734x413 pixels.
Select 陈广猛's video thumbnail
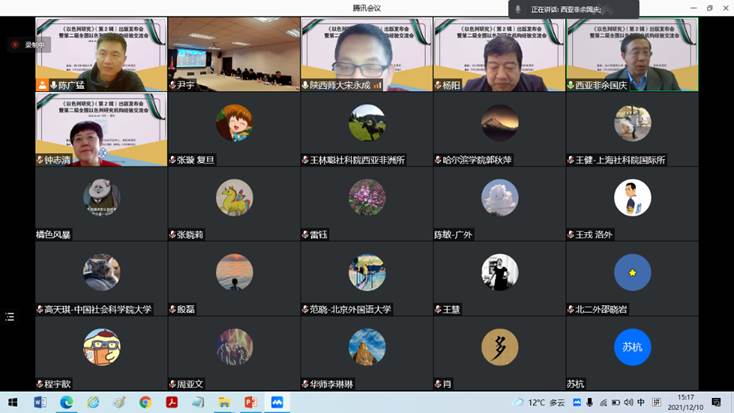pos(101,54)
